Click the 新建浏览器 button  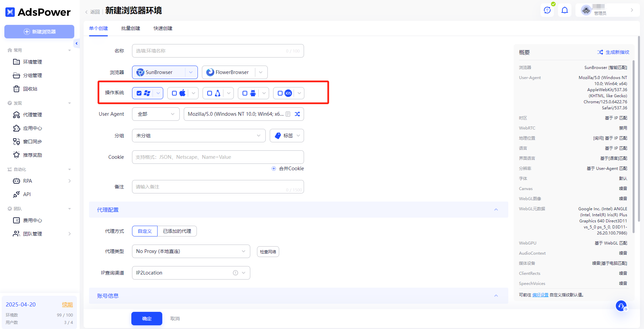click(39, 32)
